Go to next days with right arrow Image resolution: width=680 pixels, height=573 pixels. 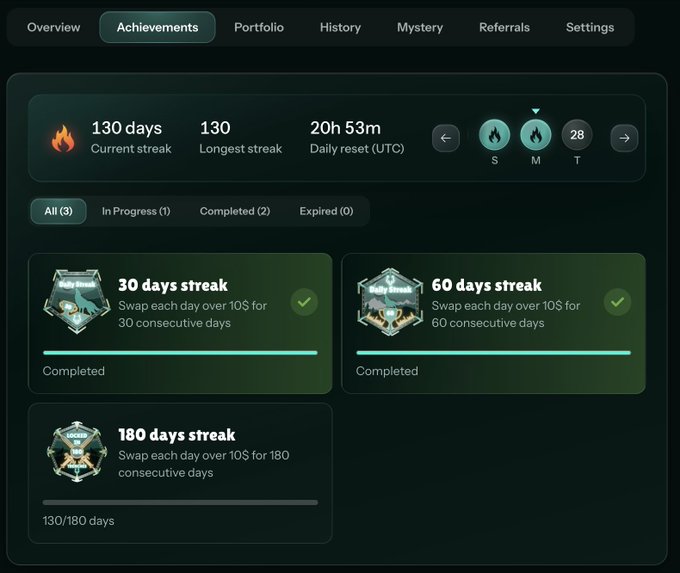(624, 138)
